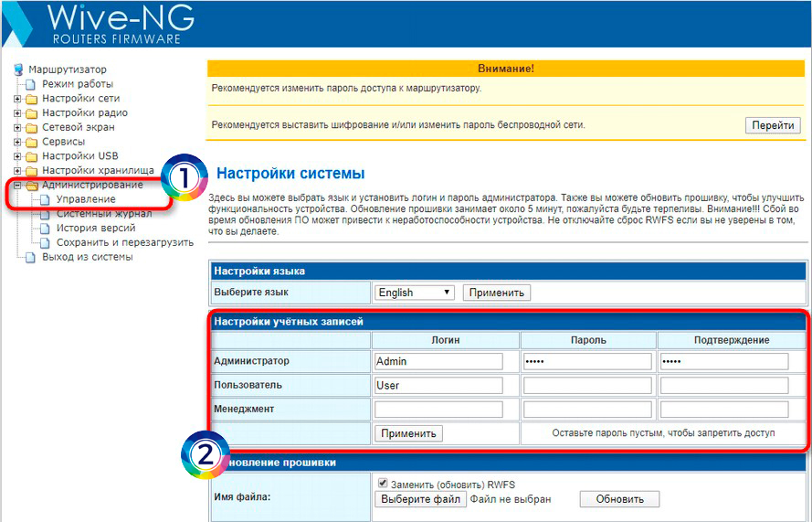Click the Маршрутизатор root tree label

tap(68, 69)
